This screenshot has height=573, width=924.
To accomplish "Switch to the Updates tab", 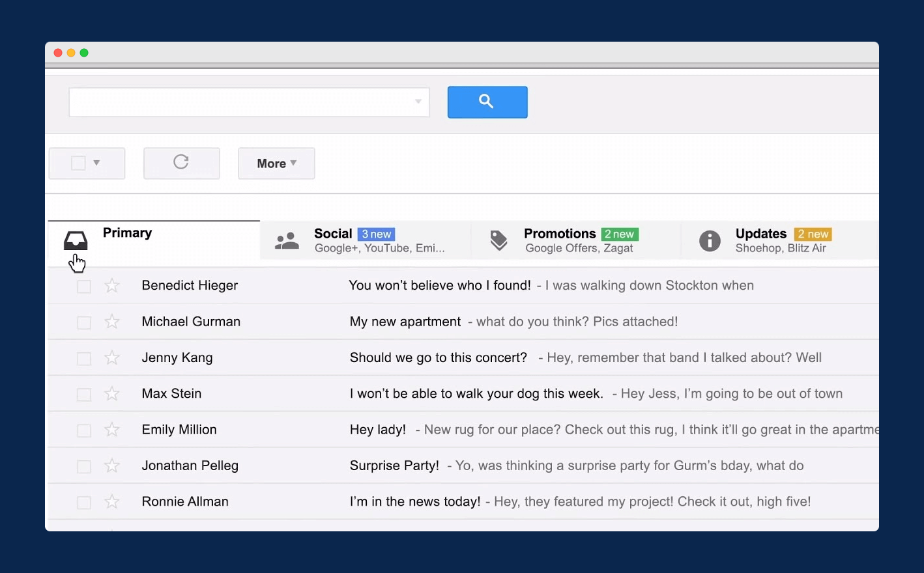I will (760, 234).
